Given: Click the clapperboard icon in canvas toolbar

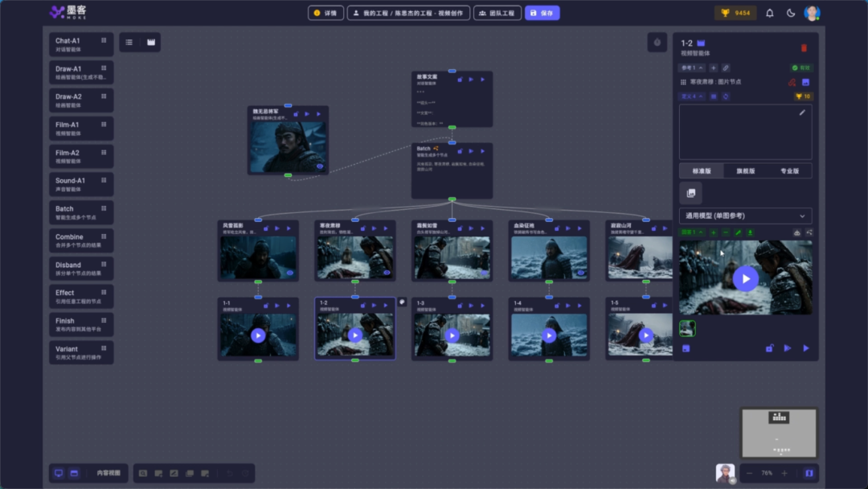Looking at the screenshot, I should [x=151, y=42].
